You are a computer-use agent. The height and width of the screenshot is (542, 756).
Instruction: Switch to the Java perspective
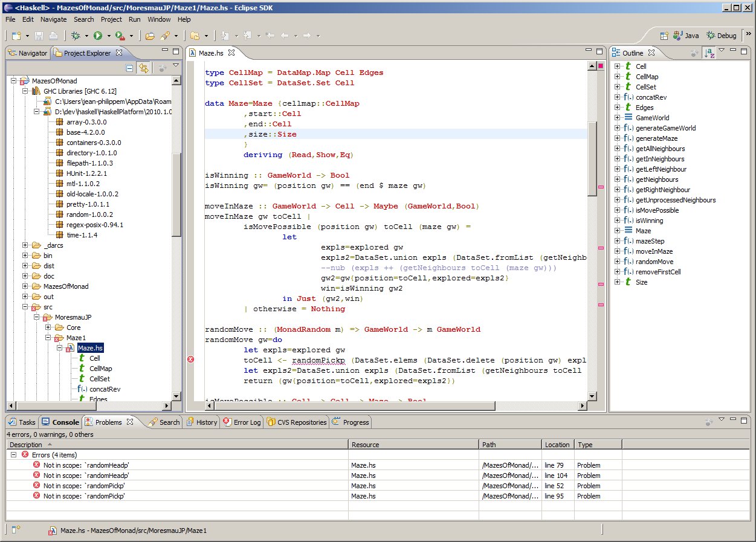(x=686, y=36)
